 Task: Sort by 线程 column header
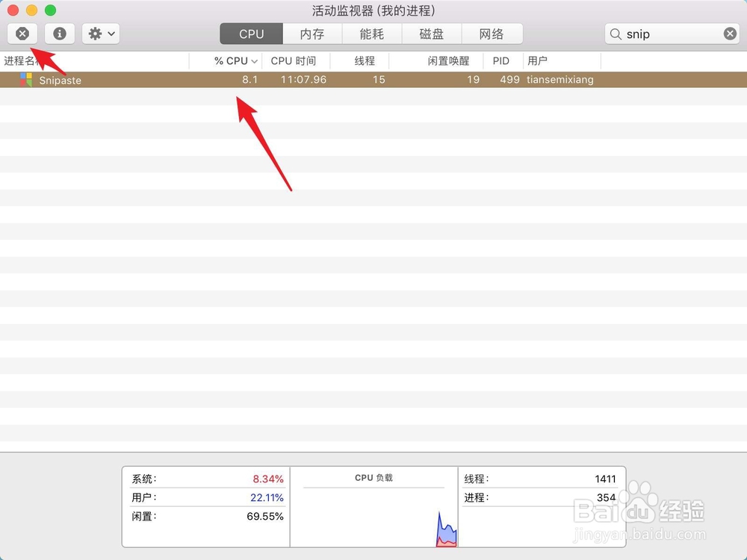(360, 61)
